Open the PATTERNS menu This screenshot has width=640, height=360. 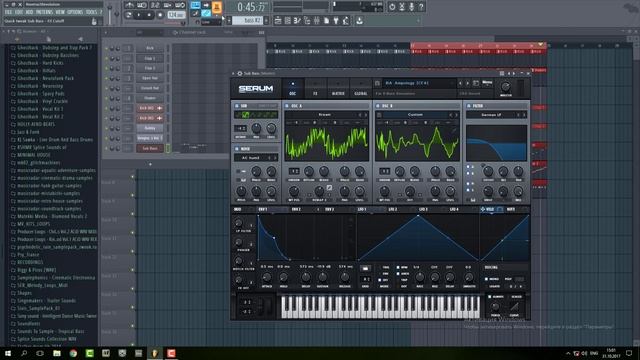[44, 12]
